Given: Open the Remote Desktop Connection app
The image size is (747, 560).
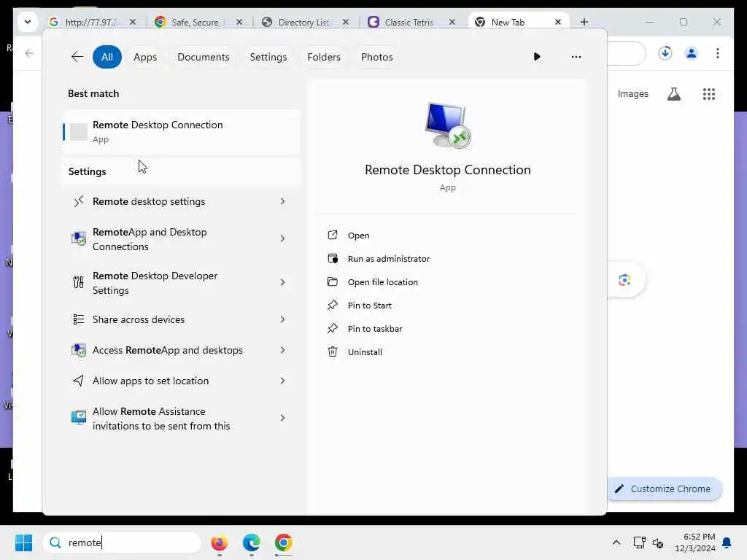Looking at the screenshot, I should (358, 236).
